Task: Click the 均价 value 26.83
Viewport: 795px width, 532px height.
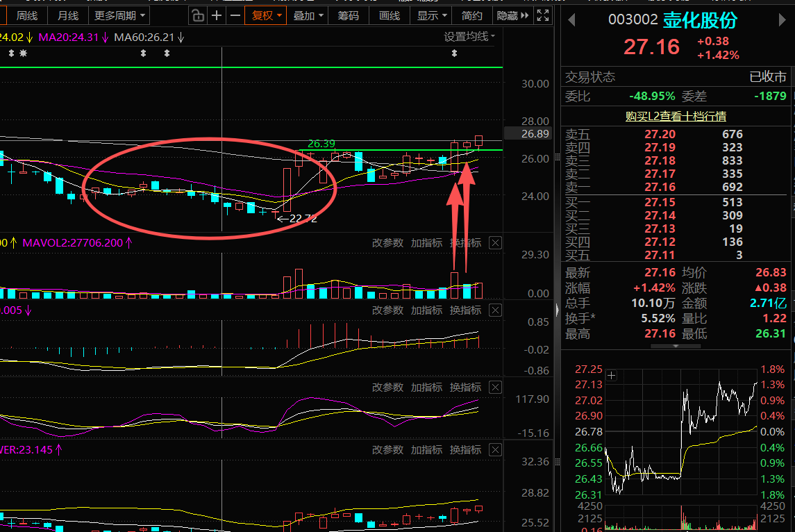Action: point(771,273)
